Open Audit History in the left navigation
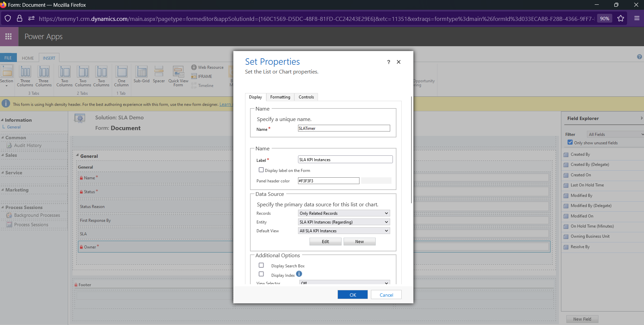This screenshot has height=325, width=644. coord(28,145)
